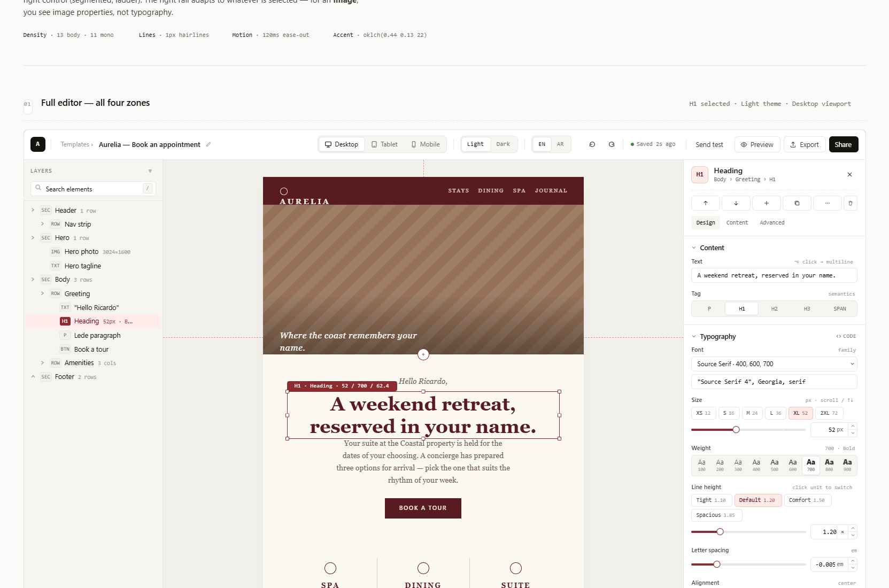The image size is (889, 588).
Task: Set tag to SPAN
Action: coord(840,309)
